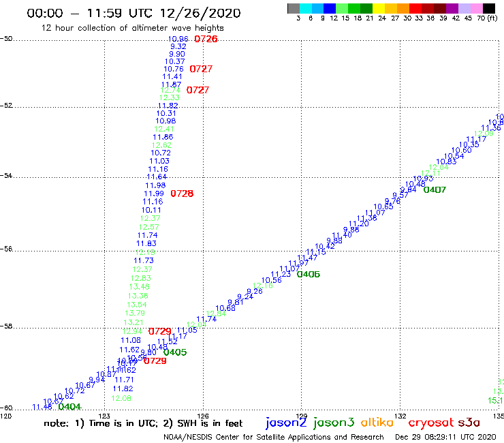Click the green 12.84 value on diagonal track
The image size is (504, 443).
(216, 314)
